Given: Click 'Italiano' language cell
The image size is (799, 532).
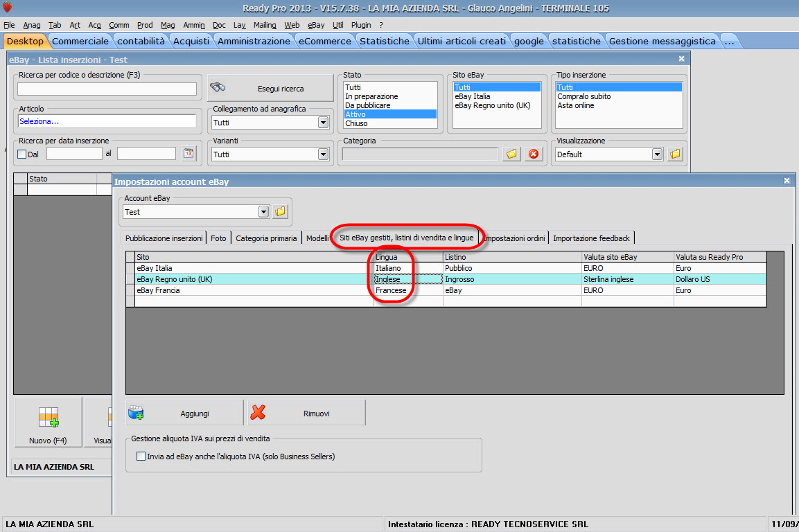Looking at the screenshot, I should pyautogui.click(x=408, y=268).
